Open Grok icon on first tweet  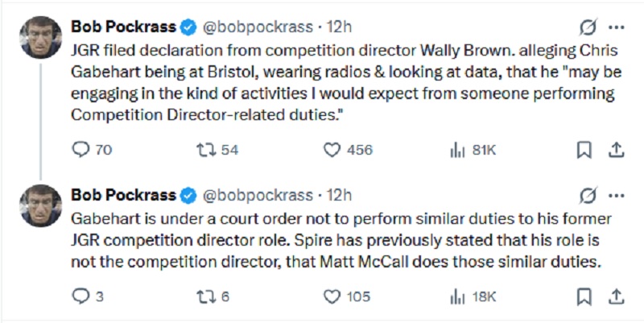pyautogui.click(x=588, y=27)
